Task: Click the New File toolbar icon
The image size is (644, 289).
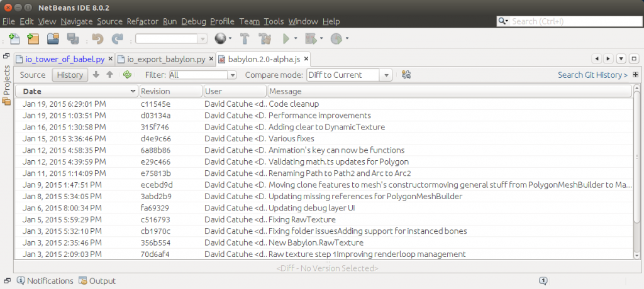Action: [x=14, y=38]
